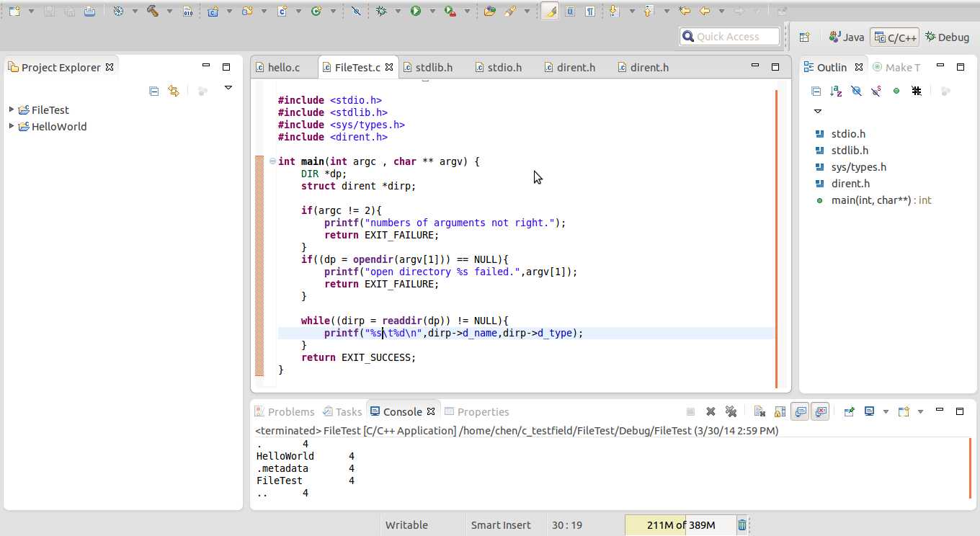Toggle Link with Editor in Project Explorer
Viewport: 980px width, 536px height.
pyautogui.click(x=173, y=91)
